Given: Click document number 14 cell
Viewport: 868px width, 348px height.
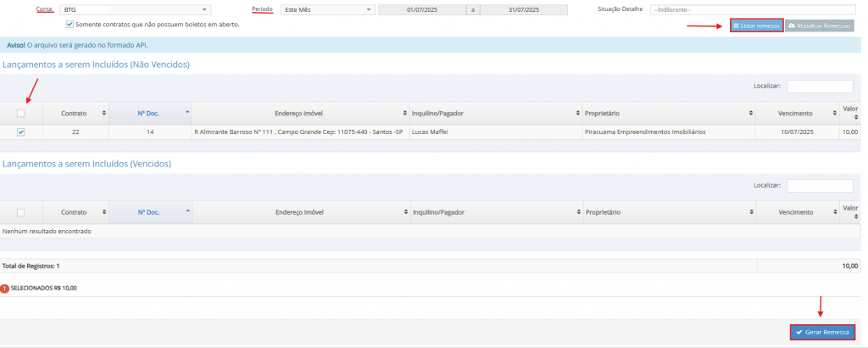Looking at the screenshot, I should 150,132.
